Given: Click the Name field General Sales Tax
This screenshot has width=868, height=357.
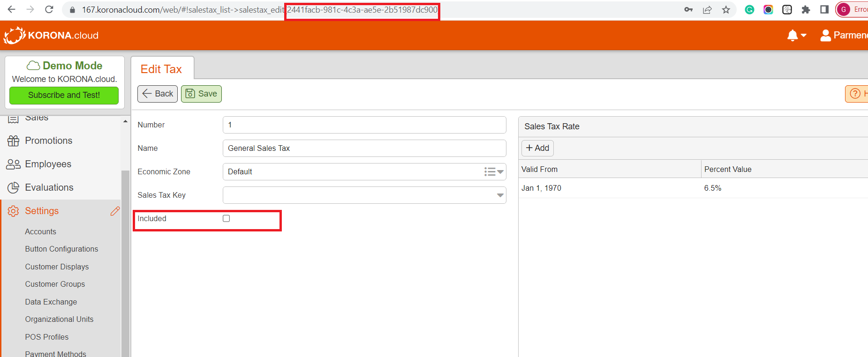Looking at the screenshot, I should 364,149.
